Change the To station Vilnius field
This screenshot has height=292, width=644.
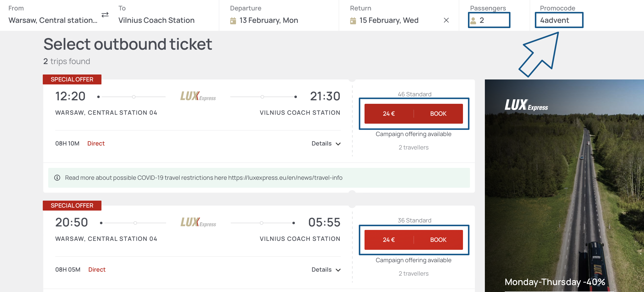(156, 20)
